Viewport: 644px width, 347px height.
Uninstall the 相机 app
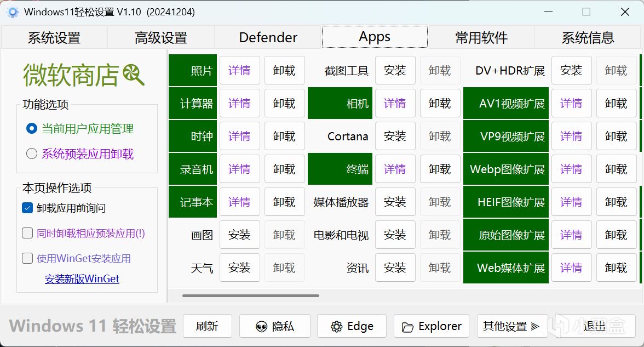(x=440, y=103)
